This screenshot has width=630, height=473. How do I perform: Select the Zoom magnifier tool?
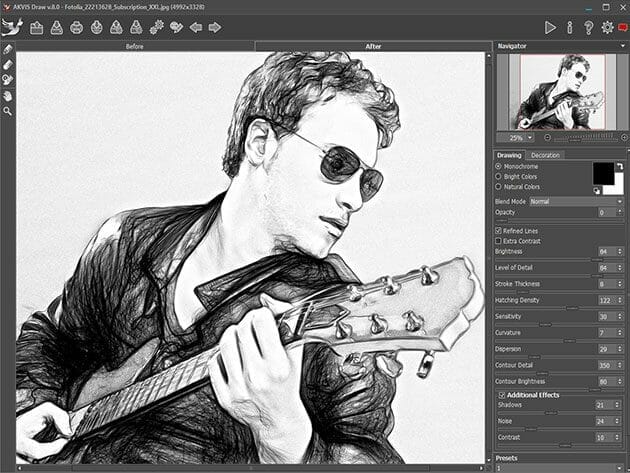point(8,111)
